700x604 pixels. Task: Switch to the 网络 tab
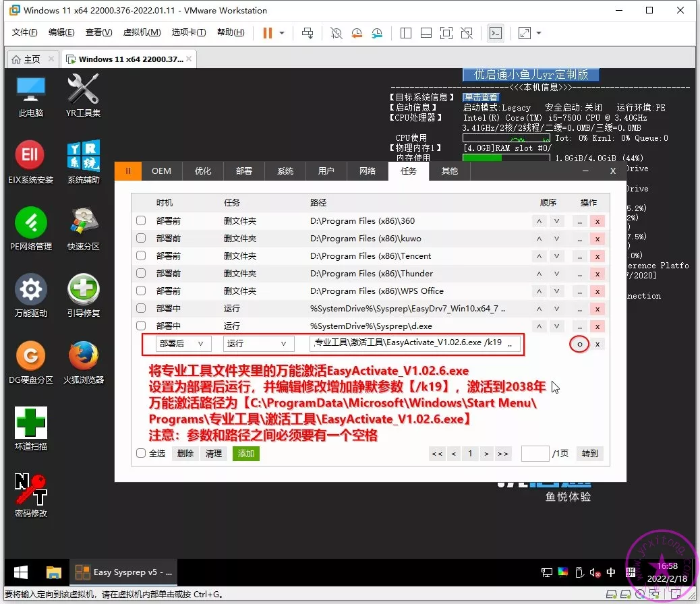click(x=368, y=171)
